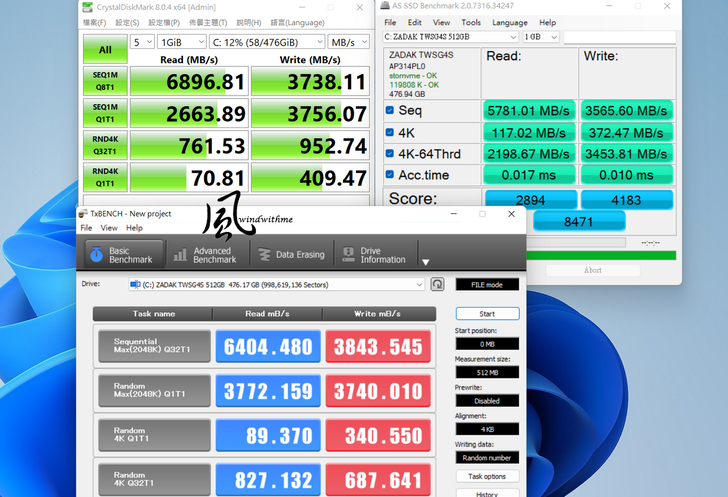Open the 1GiB test size dropdown

click(183, 42)
